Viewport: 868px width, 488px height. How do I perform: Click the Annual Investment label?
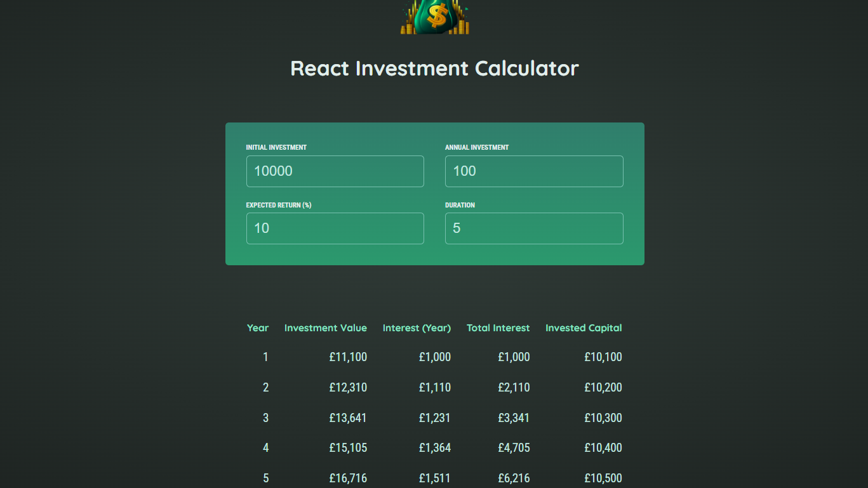(x=477, y=147)
